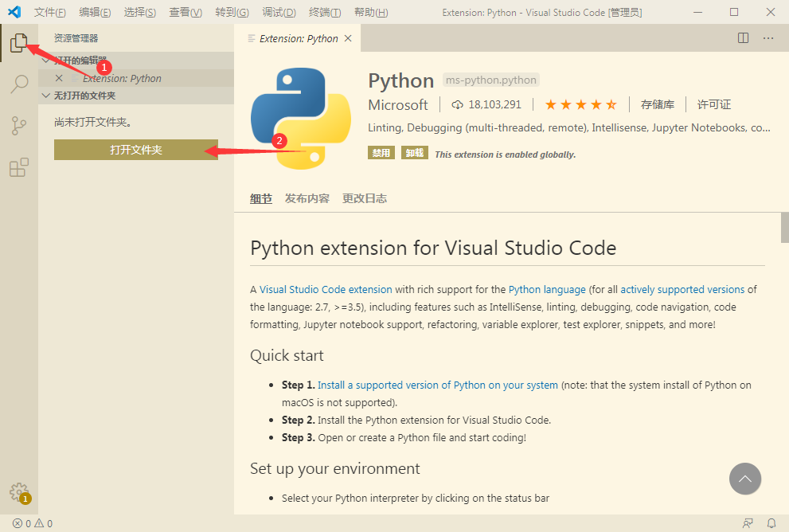789x532 pixels.
Task: Open the Extensions view in activity bar
Action: [19, 167]
